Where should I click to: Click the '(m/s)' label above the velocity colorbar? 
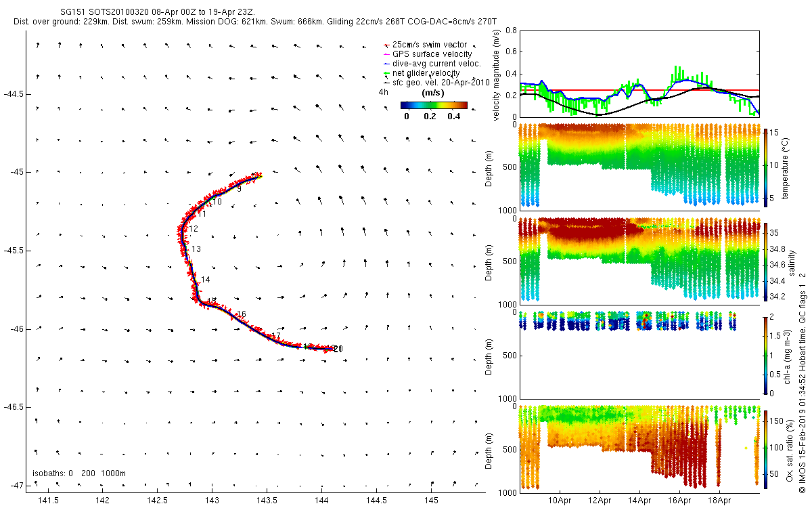pyautogui.click(x=433, y=92)
